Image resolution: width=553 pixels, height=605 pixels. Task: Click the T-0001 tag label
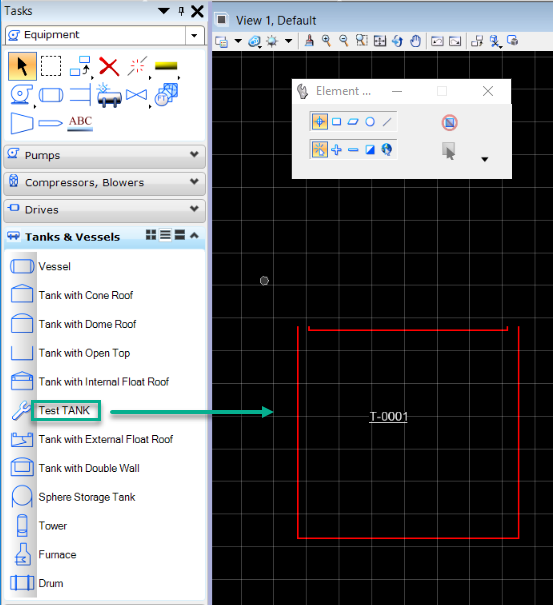(388, 417)
